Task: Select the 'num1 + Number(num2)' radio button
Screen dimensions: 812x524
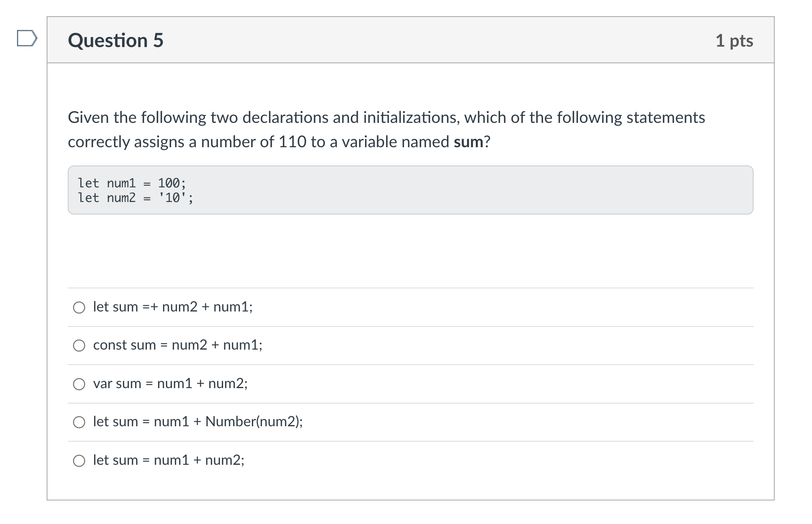Action: [79, 422]
